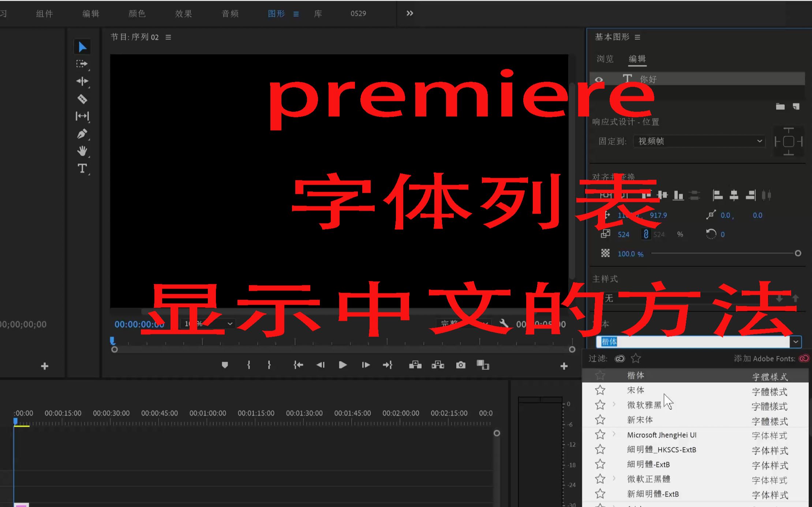This screenshot has height=507, width=812.
Task: Open the 浏览 tab in Essential Graphics
Action: coord(605,59)
